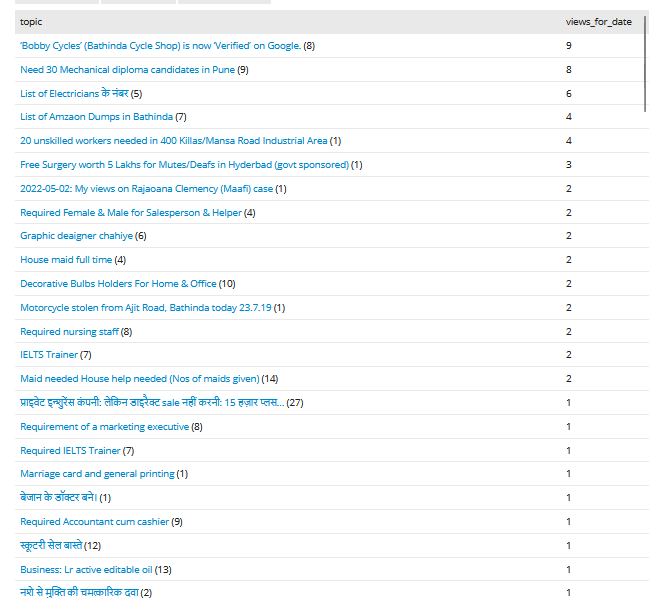The height and width of the screenshot is (611, 658).
Task: Open the 'Required nursing staff' topic
Action: click(x=70, y=332)
